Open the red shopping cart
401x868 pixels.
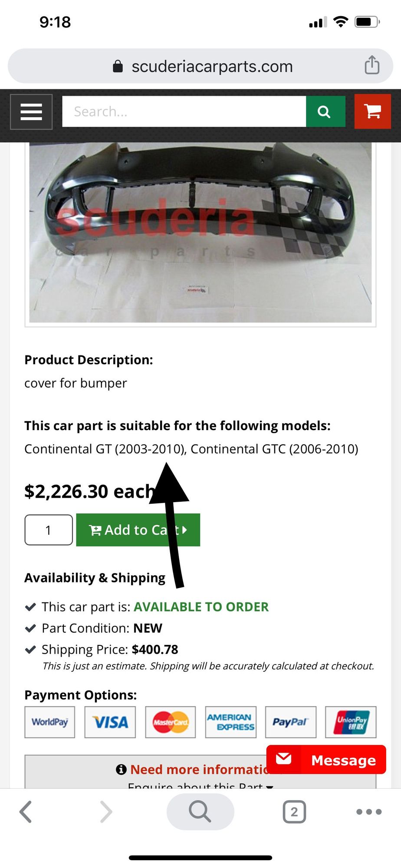(x=373, y=112)
